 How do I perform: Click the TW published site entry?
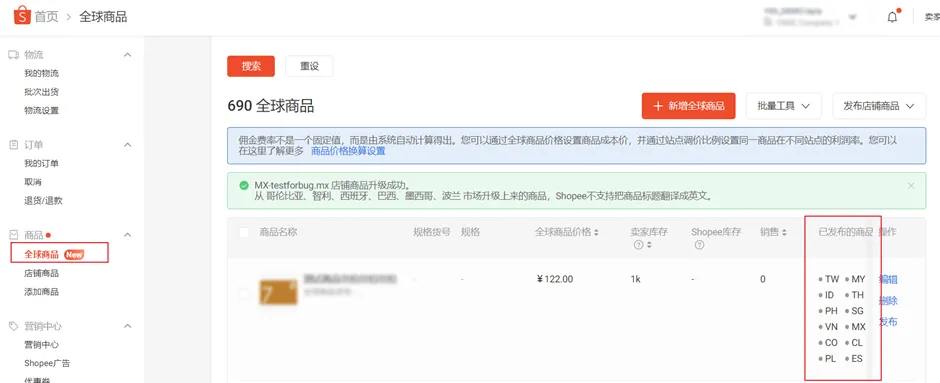point(828,279)
